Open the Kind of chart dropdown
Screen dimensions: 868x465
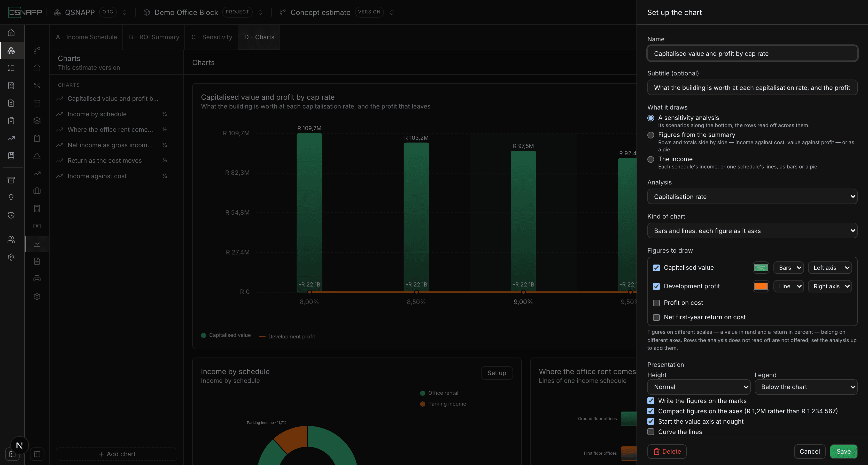click(752, 230)
